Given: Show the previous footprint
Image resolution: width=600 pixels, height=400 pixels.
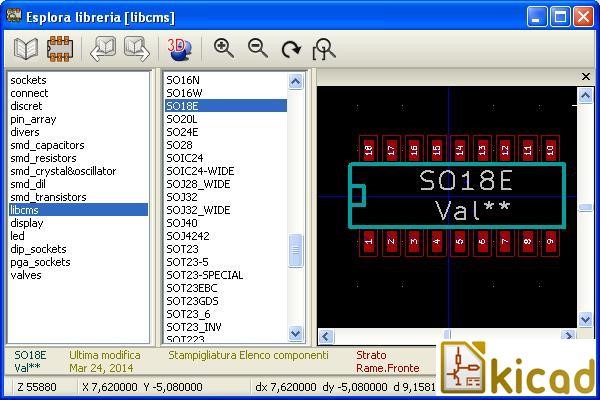Looking at the screenshot, I should click(103, 48).
